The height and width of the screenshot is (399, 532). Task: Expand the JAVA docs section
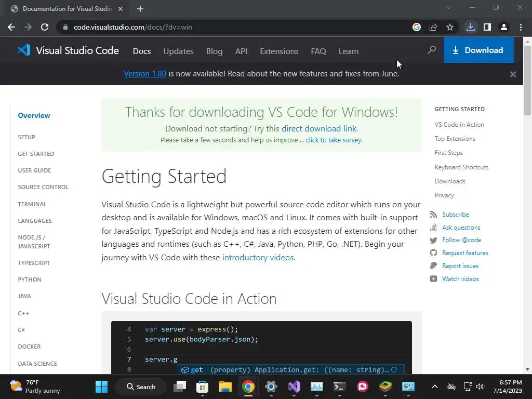tap(24, 296)
